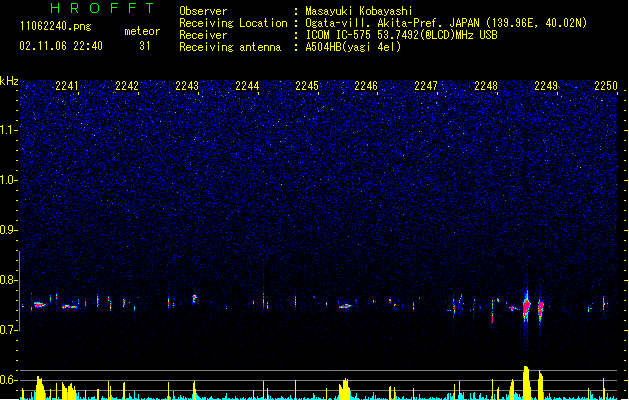Click the 1.1 kHz axis label
This screenshot has width=629, height=400.
[x=8, y=130]
